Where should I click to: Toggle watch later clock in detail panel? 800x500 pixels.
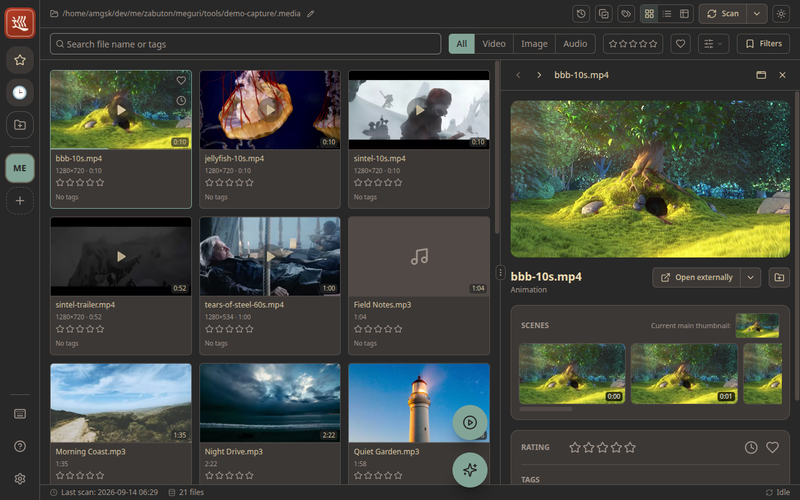click(751, 447)
